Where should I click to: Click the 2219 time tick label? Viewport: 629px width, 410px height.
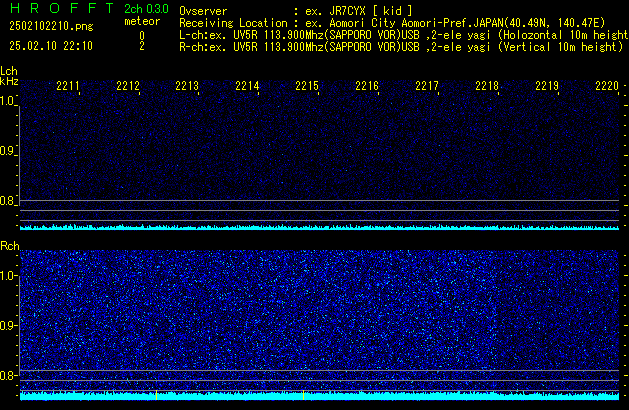click(x=547, y=86)
